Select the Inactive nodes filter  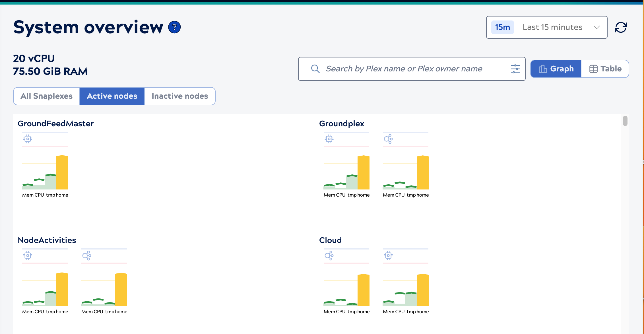[x=180, y=96]
